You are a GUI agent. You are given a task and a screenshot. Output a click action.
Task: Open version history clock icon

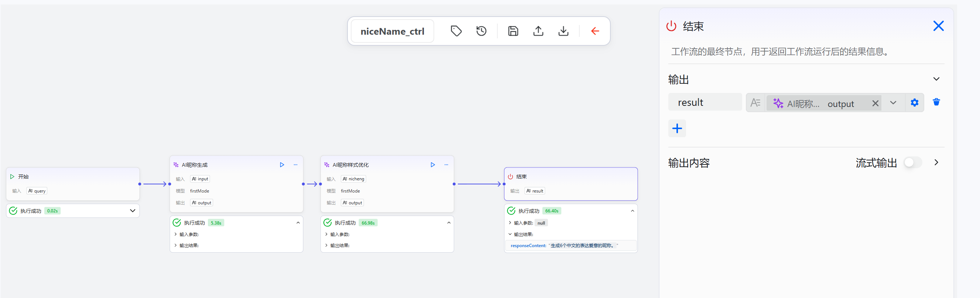pos(481,31)
